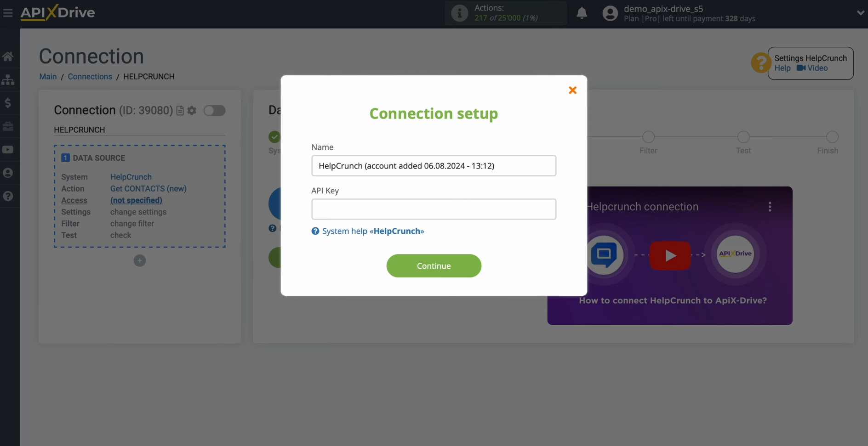Screen dimensions: 868x446
Task: Open the video options three-dot menu
Action: coord(770,206)
